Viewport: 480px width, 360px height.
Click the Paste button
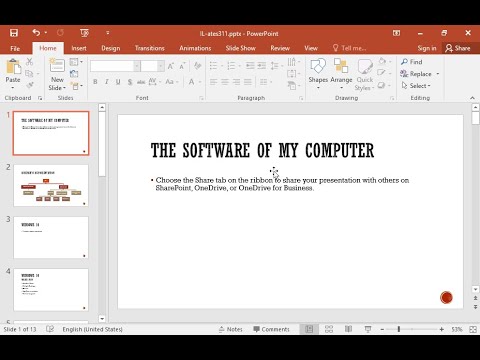(x=13, y=72)
